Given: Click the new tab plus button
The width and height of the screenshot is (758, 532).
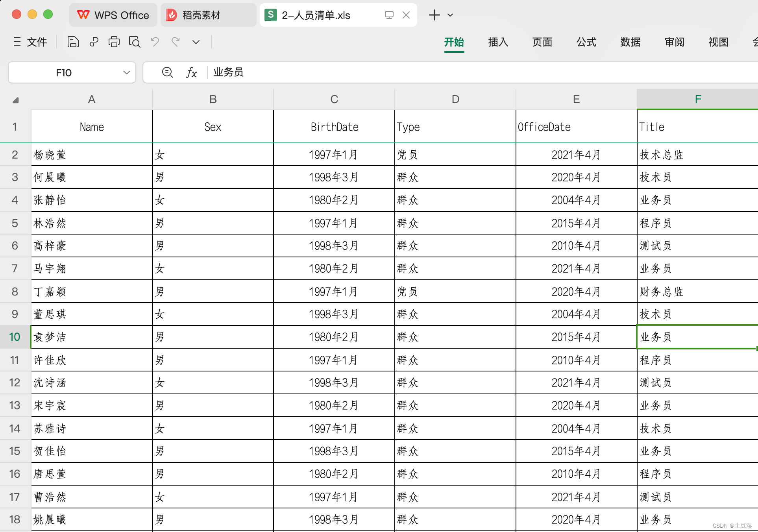Looking at the screenshot, I should (434, 15).
